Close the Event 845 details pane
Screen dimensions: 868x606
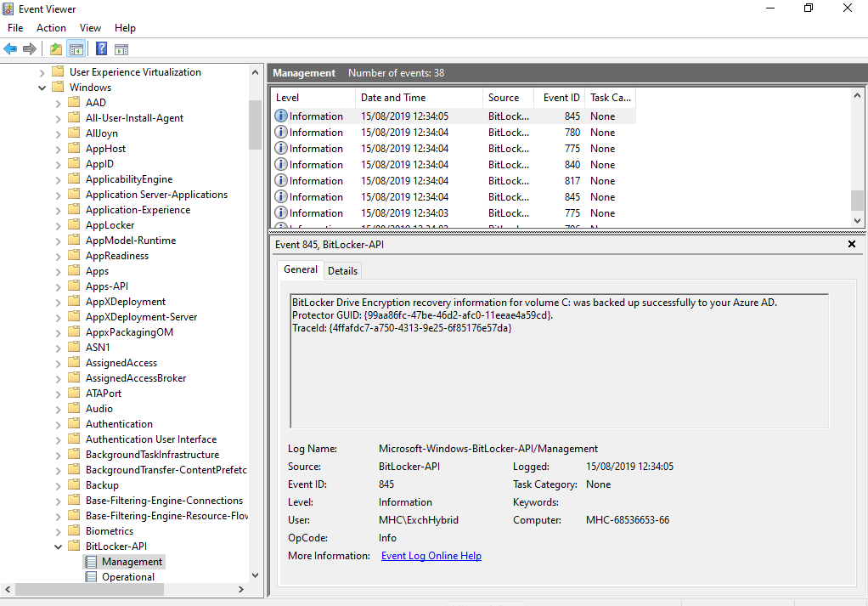852,244
